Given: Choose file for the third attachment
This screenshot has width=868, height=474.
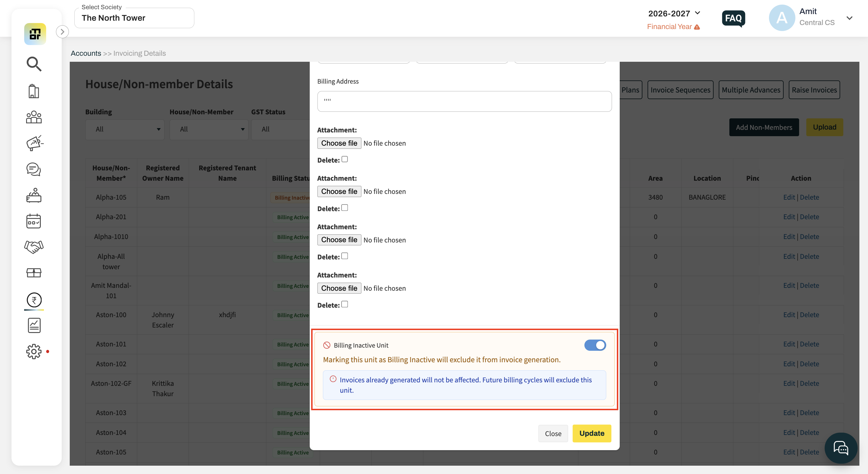Looking at the screenshot, I should coord(339,240).
